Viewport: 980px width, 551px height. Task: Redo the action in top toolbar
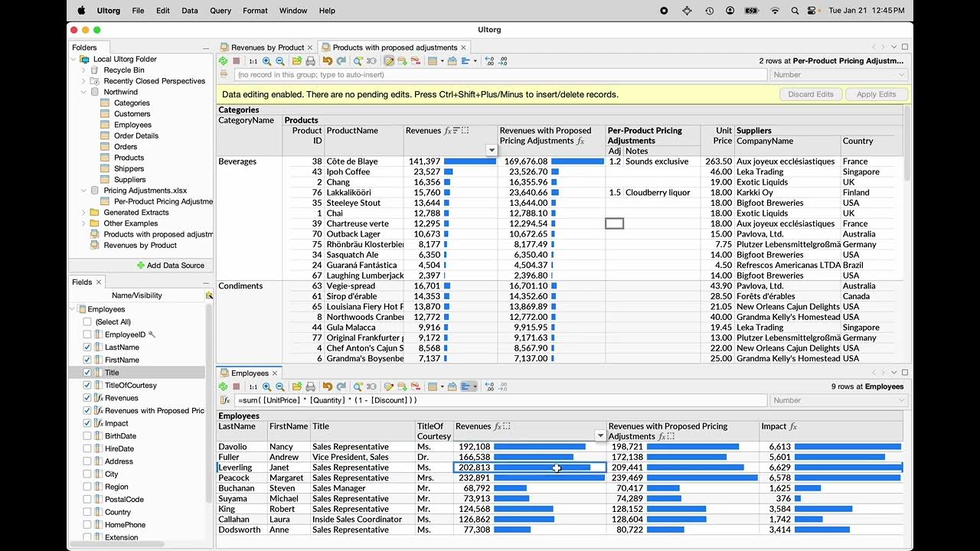341,61
